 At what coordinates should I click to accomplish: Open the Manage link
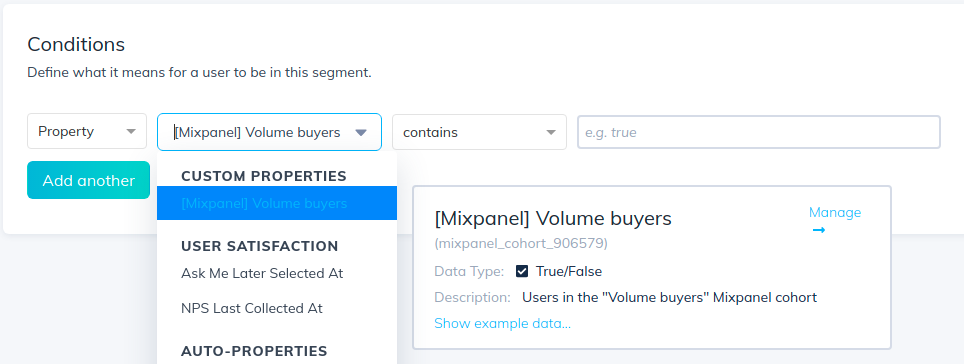coord(835,212)
